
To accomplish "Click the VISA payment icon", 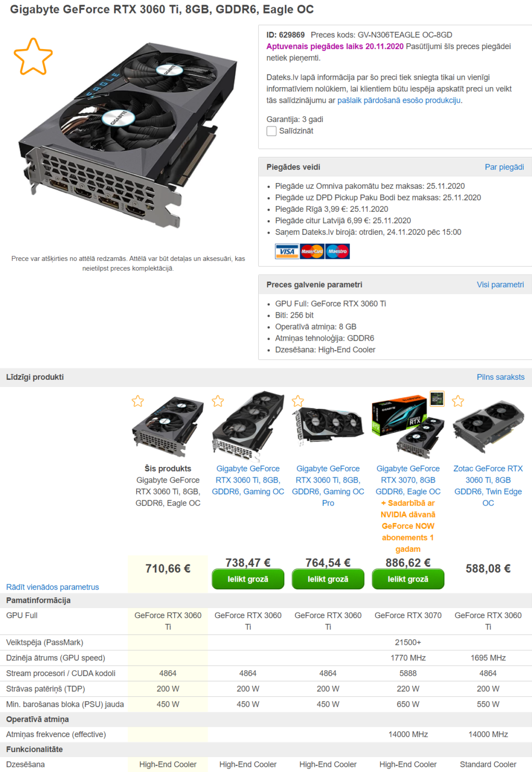I will click(287, 251).
